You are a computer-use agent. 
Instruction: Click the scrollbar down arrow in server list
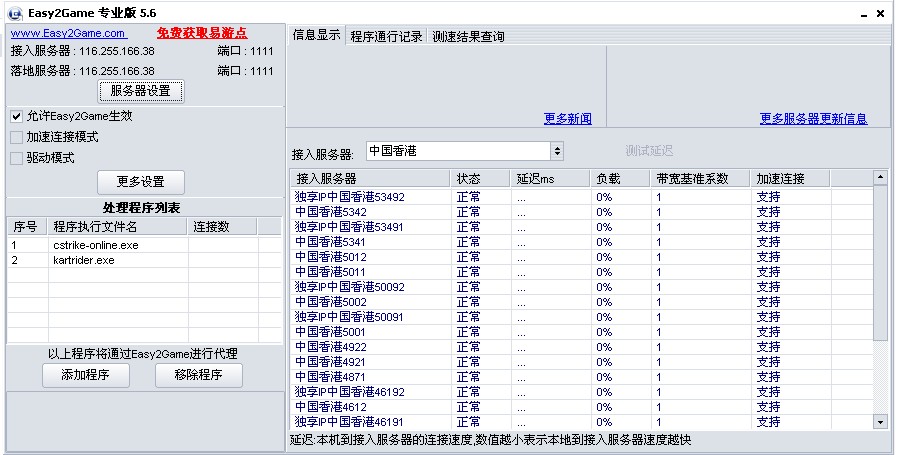(880, 422)
